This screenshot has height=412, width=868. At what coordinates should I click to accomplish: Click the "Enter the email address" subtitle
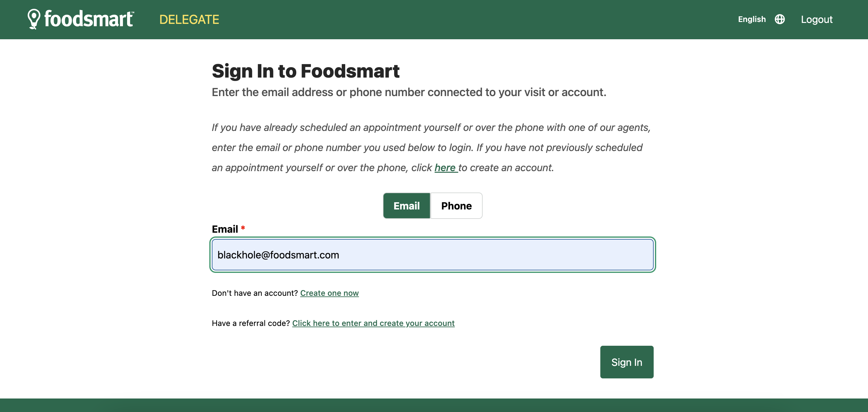tap(409, 92)
